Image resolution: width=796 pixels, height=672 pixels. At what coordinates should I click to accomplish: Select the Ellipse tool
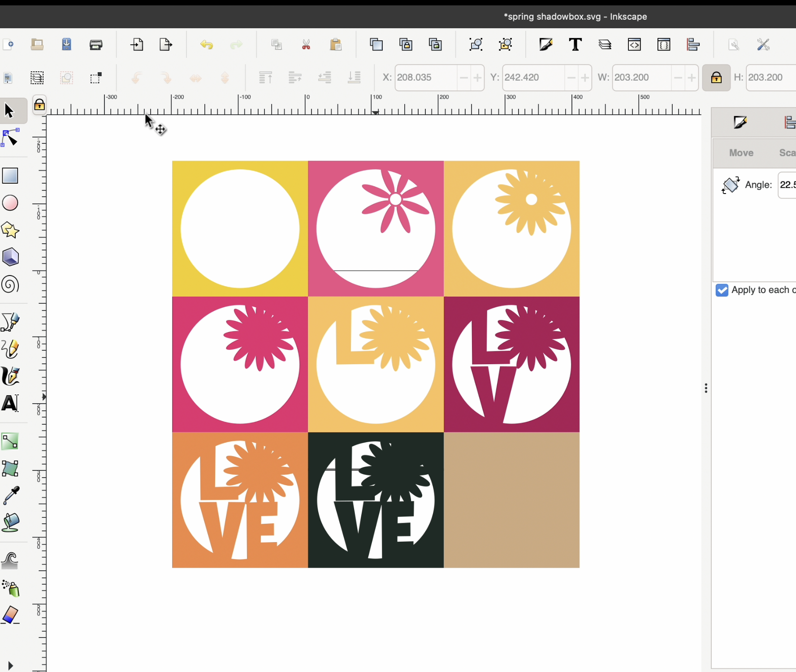(10, 203)
